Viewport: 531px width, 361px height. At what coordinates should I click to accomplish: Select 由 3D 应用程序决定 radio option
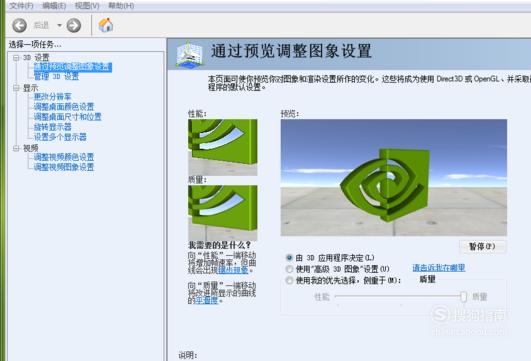coord(289,258)
